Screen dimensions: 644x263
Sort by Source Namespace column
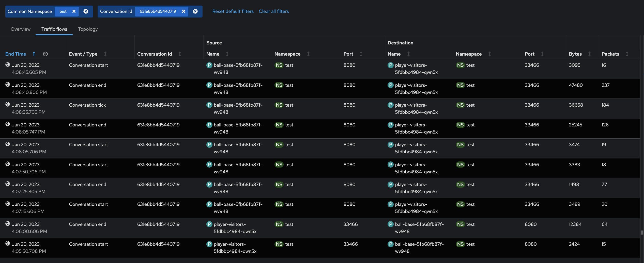pyautogui.click(x=308, y=54)
